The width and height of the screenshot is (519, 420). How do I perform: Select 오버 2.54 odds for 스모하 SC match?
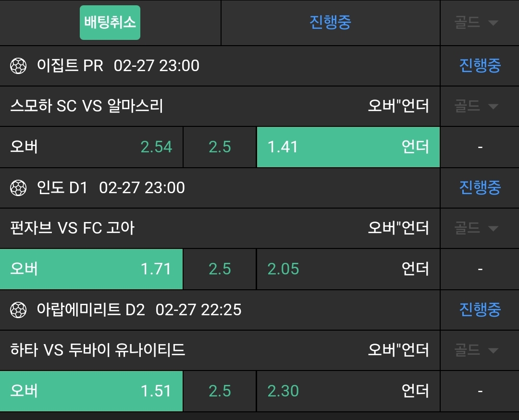pyautogui.click(x=91, y=147)
